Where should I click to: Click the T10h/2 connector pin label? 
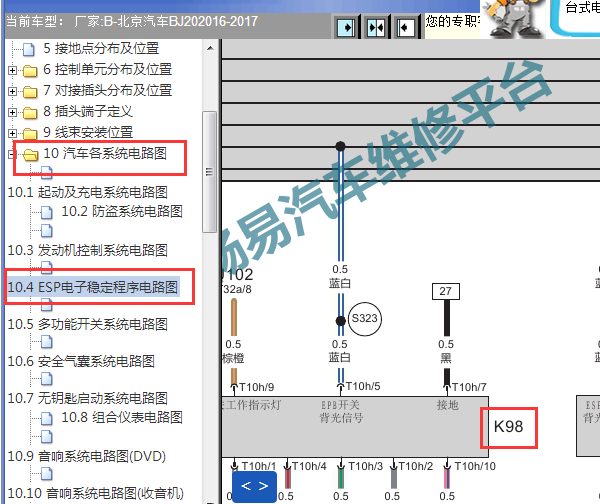tap(416, 466)
